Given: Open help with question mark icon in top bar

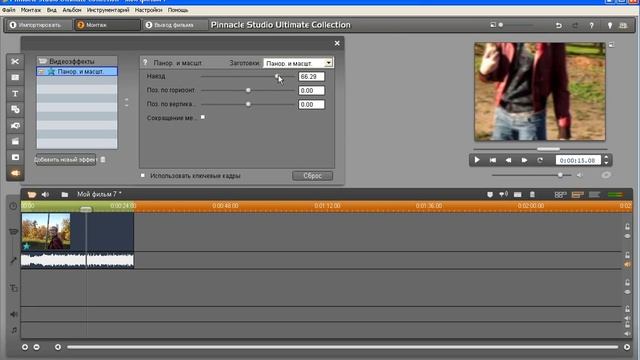Looking at the screenshot, I should coord(591,25).
